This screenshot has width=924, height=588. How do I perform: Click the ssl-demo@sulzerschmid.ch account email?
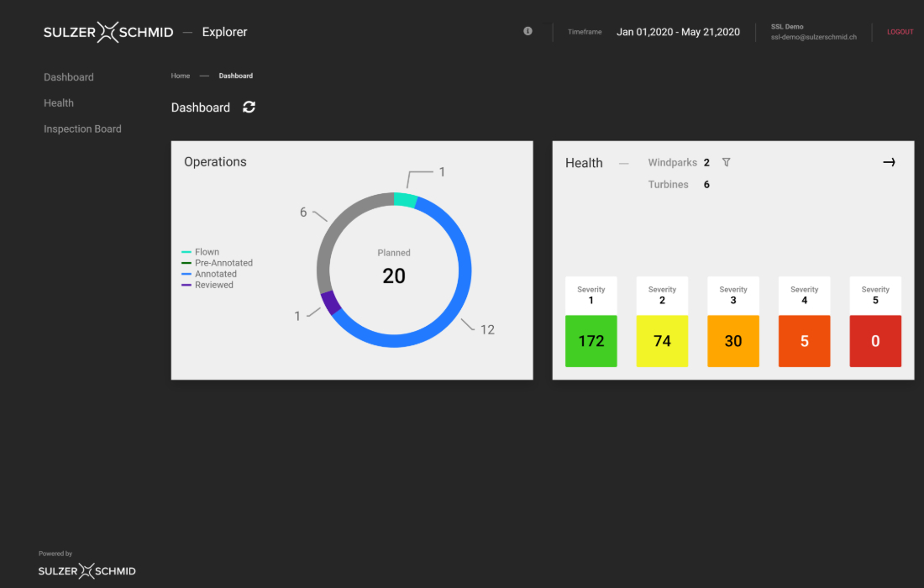coord(813,37)
